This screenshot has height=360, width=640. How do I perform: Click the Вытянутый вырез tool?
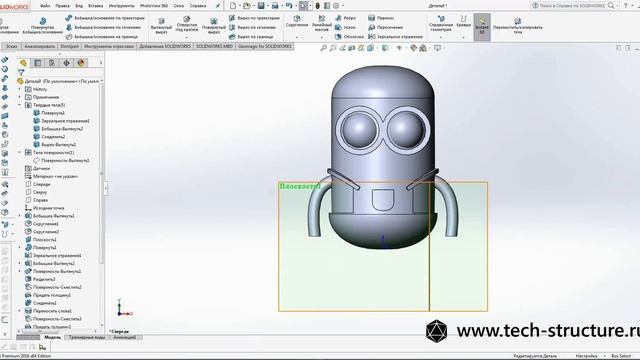[x=161, y=26]
